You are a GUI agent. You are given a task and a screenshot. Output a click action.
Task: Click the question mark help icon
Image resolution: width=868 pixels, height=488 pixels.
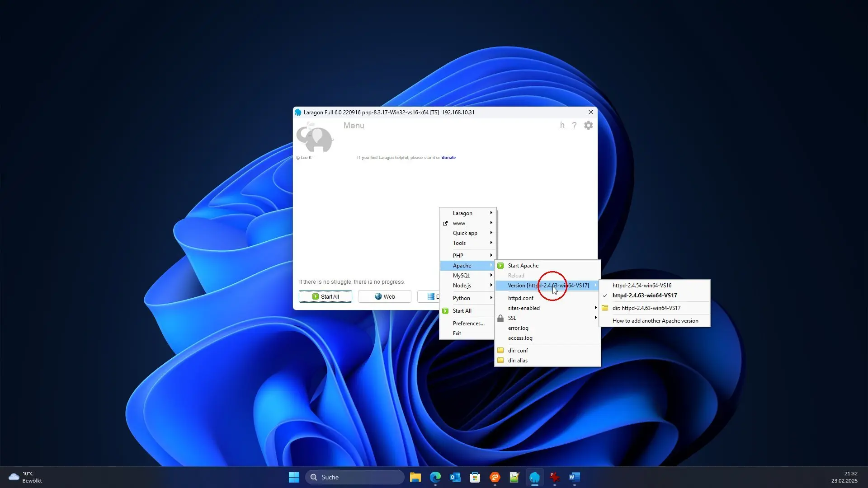[574, 126]
